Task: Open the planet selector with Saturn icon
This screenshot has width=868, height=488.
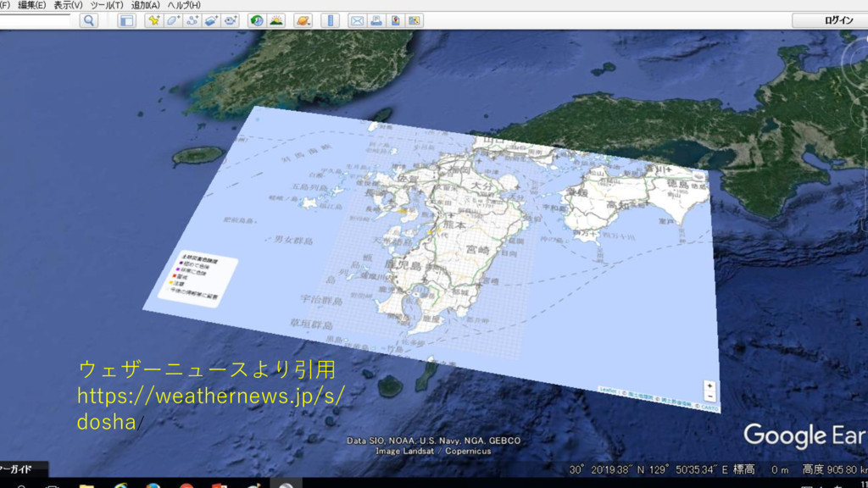Action: (x=303, y=21)
